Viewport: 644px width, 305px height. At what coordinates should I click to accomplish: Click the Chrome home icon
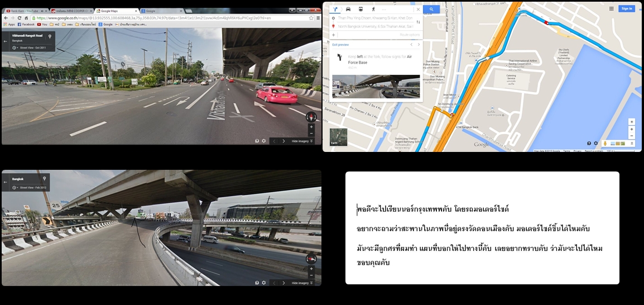click(x=26, y=18)
